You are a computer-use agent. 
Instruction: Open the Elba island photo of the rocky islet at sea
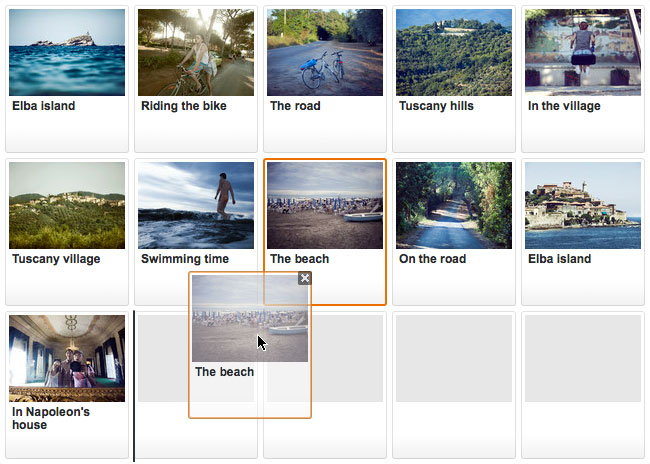coord(67,53)
